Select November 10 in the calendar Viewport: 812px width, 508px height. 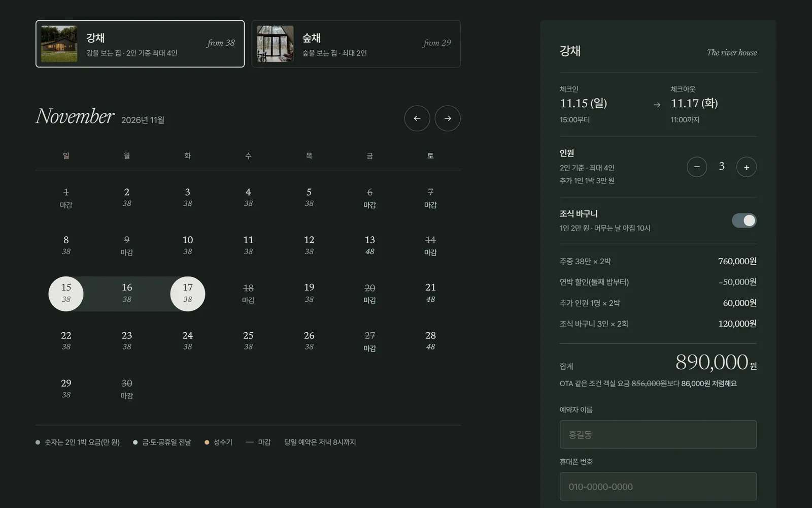click(x=188, y=245)
